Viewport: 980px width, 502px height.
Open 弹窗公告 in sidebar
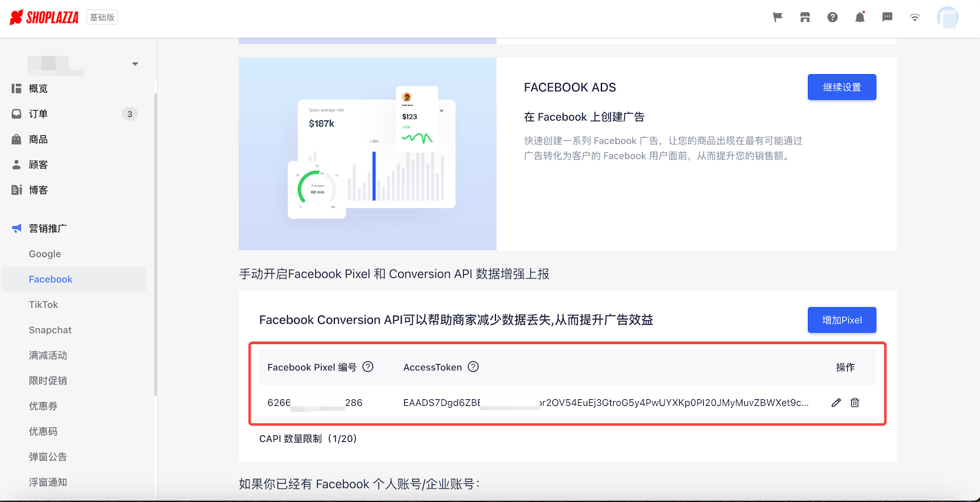(48, 457)
